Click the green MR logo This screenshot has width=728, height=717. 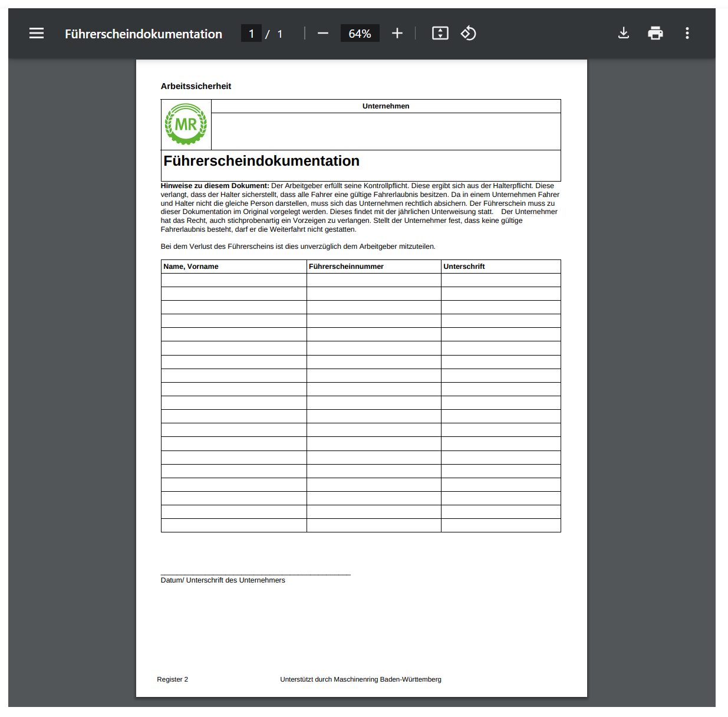point(186,124)
